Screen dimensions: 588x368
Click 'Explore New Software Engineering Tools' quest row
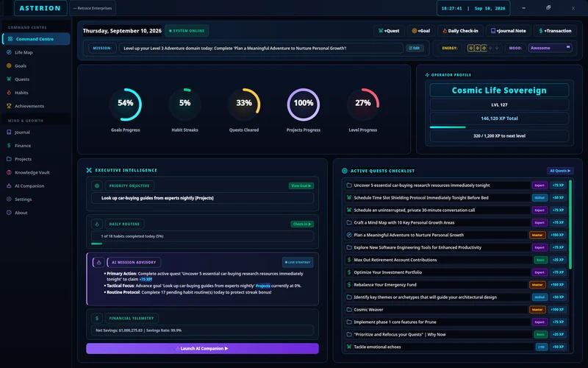click(454, 247)
